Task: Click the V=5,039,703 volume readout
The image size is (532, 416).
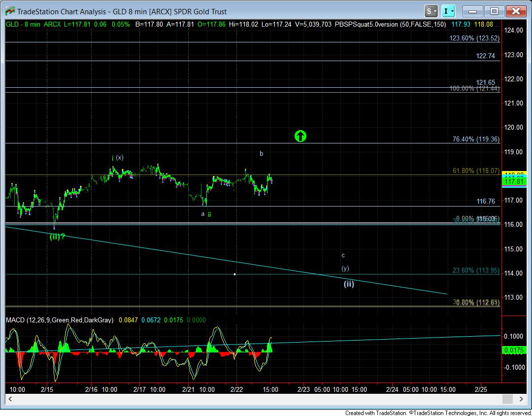Action: pyautogui.click(x=313, y=25)
